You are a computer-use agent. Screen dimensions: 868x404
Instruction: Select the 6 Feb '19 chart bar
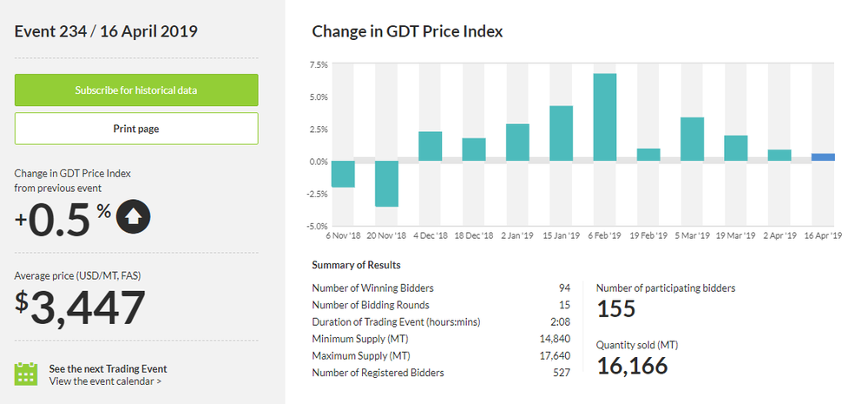[x=605, y=117]
